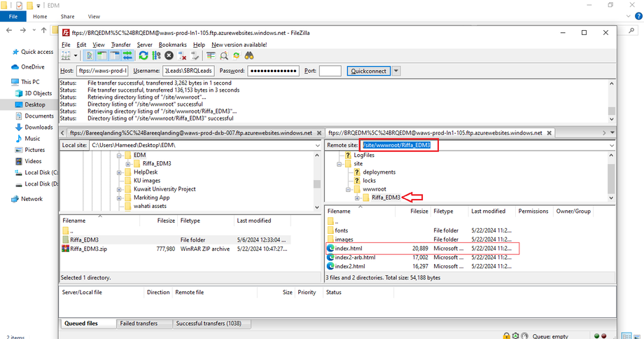The image size is (644, 339).
Task: Open the Quickconnect history dropdown arrow
Action: coord(396,71)
